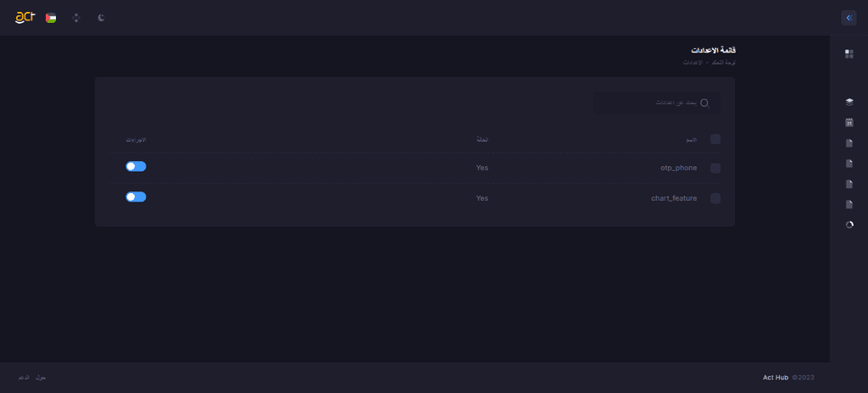This screenshot has height=393, width=868.
Task: Click the dashboard breadcrumb link
Action: coord(723,63)
